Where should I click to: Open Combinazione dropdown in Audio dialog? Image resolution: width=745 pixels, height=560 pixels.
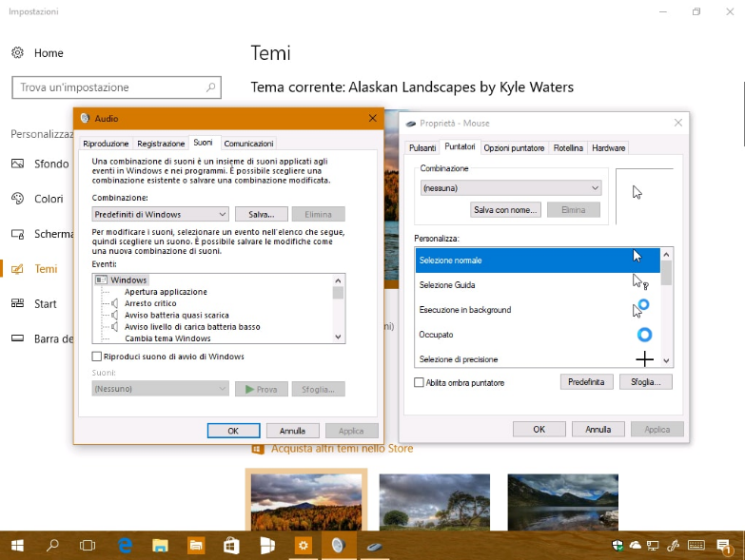160,215
